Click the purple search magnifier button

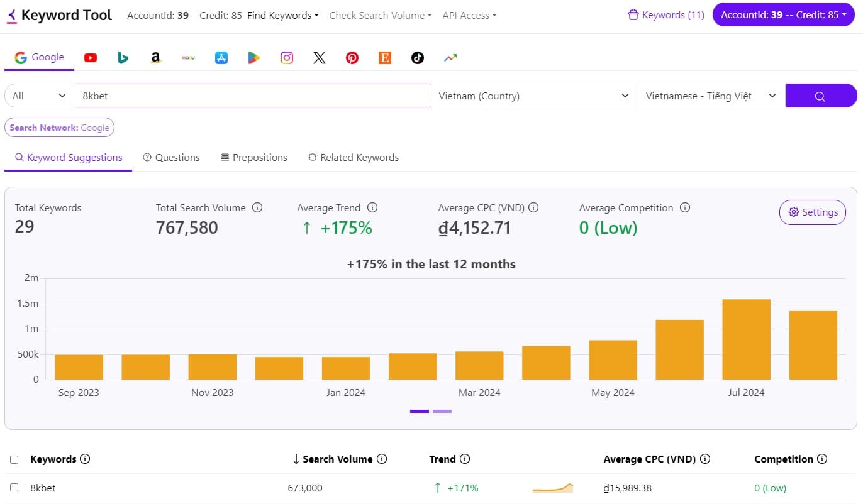point(821,96)
